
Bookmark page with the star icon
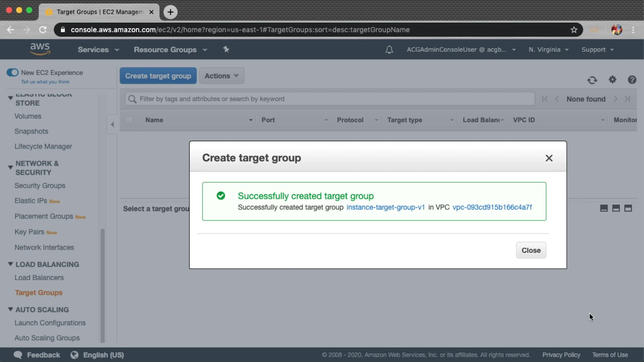[574, 30]
